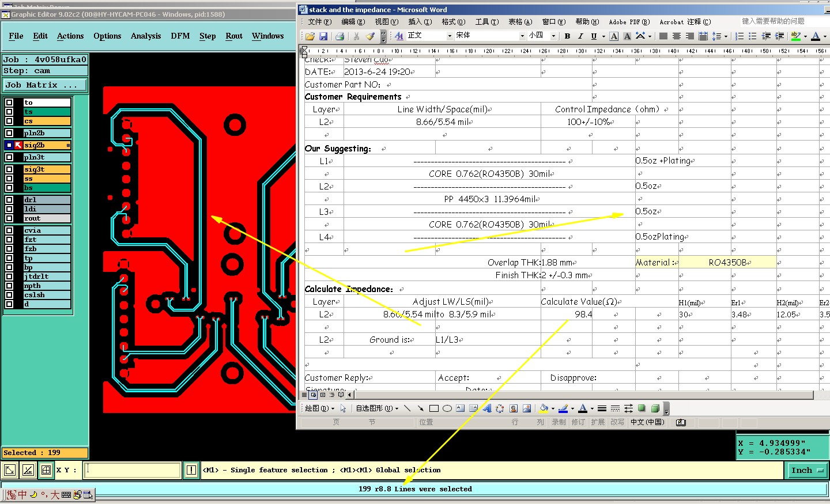Viewport: 830px width, 504px height.
Task: Toggle the 'sig2b' layer checkbox
Action: coord(9,145)
